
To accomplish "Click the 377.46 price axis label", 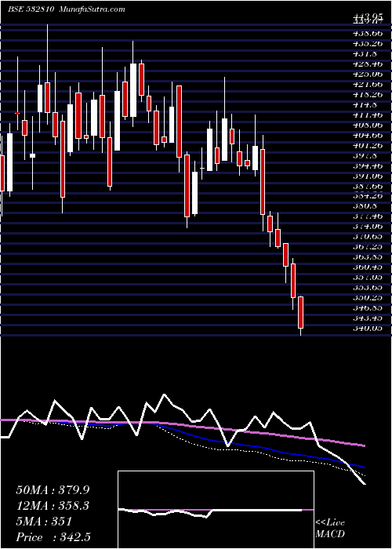I will click(366, 216).
